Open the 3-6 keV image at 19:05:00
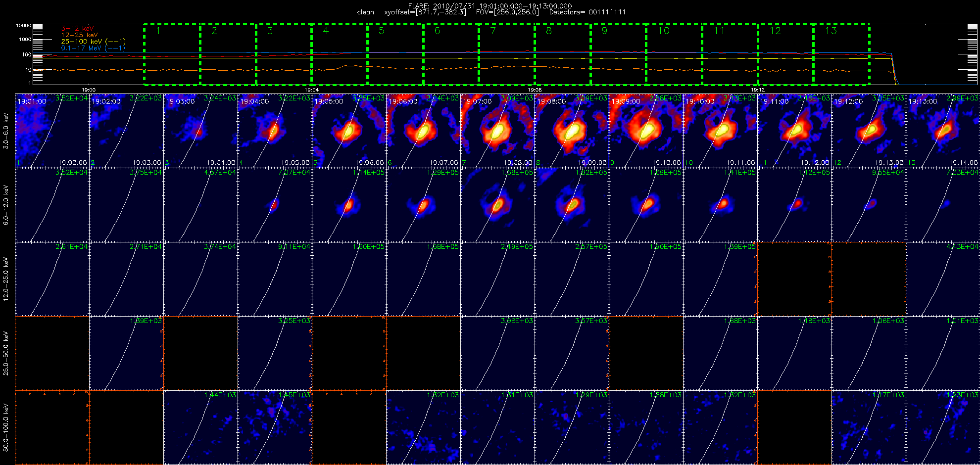This screenshot has height=465, width=980. point(349,131)
